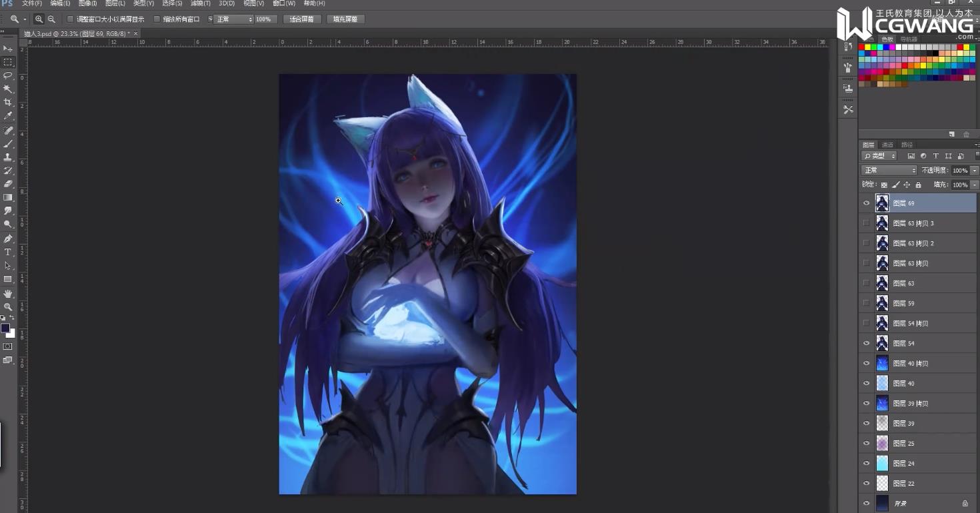
Task: Enable resize window to fit checkbox
Action: coord(71,19)
